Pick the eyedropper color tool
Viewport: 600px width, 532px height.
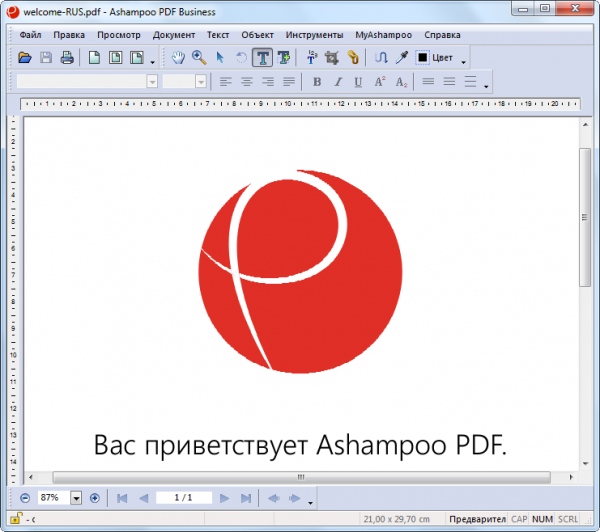coord(401,58)
